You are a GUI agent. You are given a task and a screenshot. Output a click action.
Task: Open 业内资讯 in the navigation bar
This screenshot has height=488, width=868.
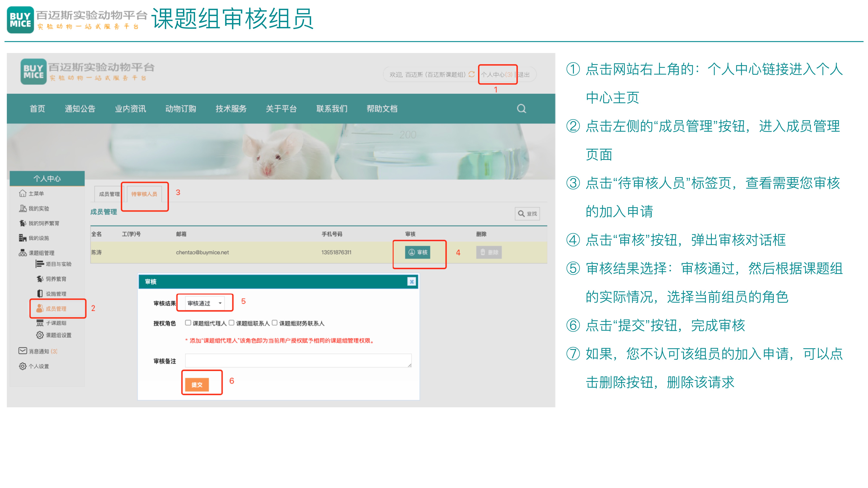[130, 108]
